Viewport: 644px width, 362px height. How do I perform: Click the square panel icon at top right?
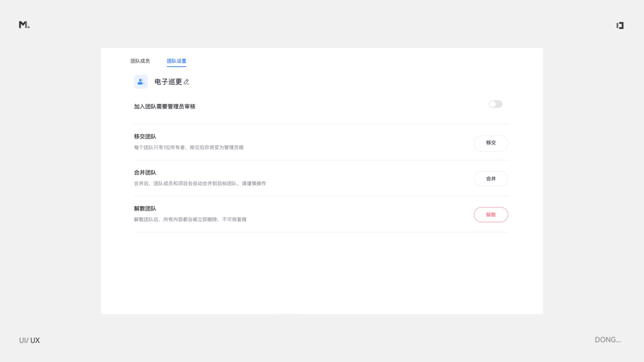[x=620, y=25]
